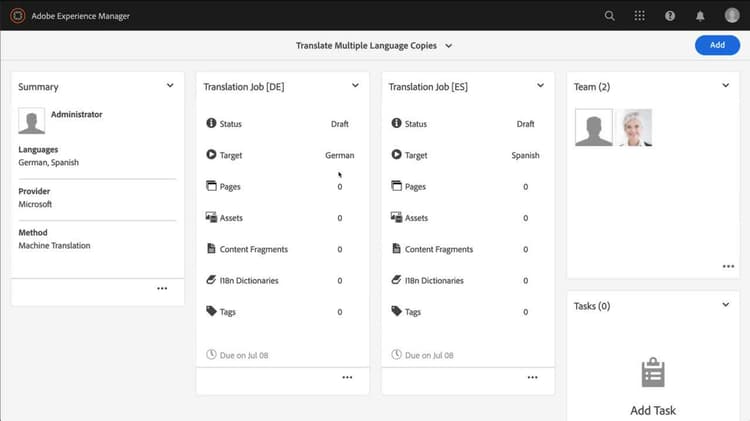Click I18n Dictionaries icon in Translation Job [ES]

tap(396, 280)
